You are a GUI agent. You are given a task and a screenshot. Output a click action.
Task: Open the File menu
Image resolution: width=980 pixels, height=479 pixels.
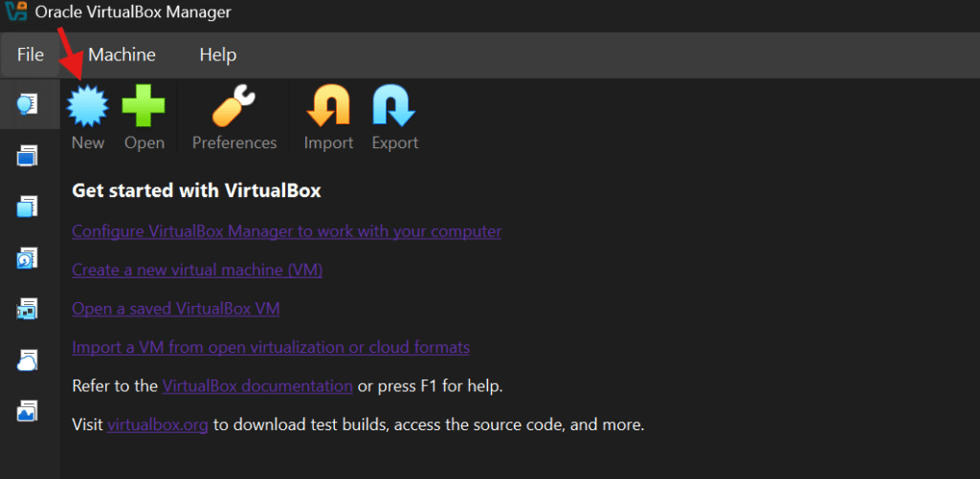tap(31, 55)
